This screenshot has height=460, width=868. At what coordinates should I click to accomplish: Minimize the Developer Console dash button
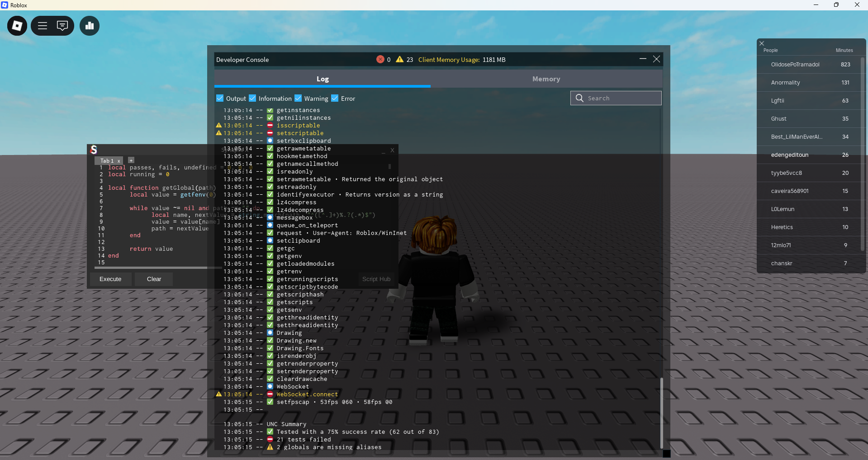pyautogui.click(x=643, y=59)
